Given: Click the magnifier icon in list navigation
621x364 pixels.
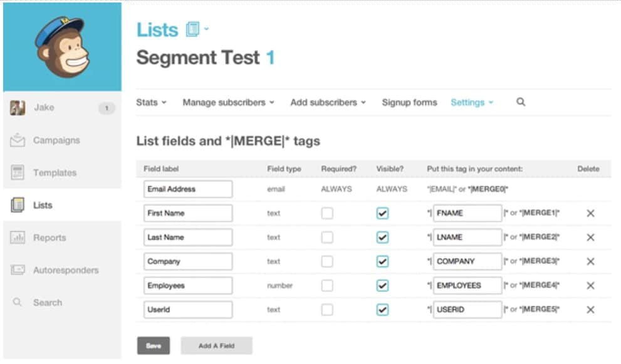Looking at the screenshot, I should [521, 102].
